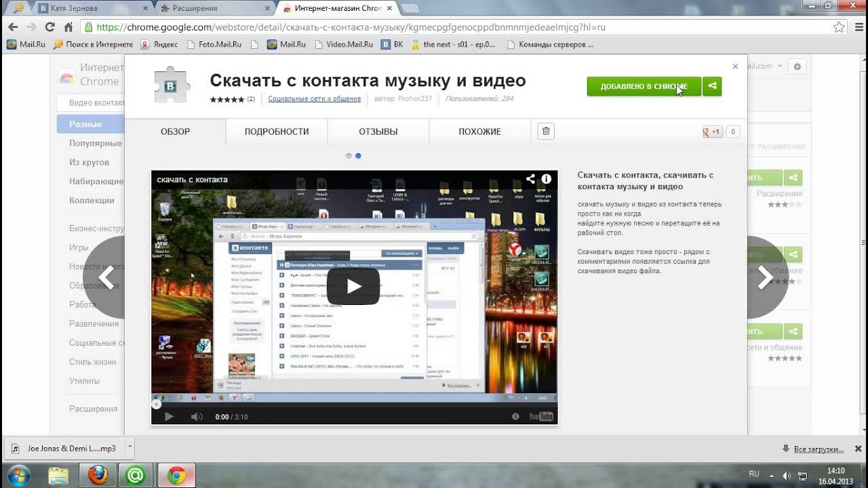The image size is (868, 488).
Task: Open the YouTube logo link in the player
Action: (541, 416)
